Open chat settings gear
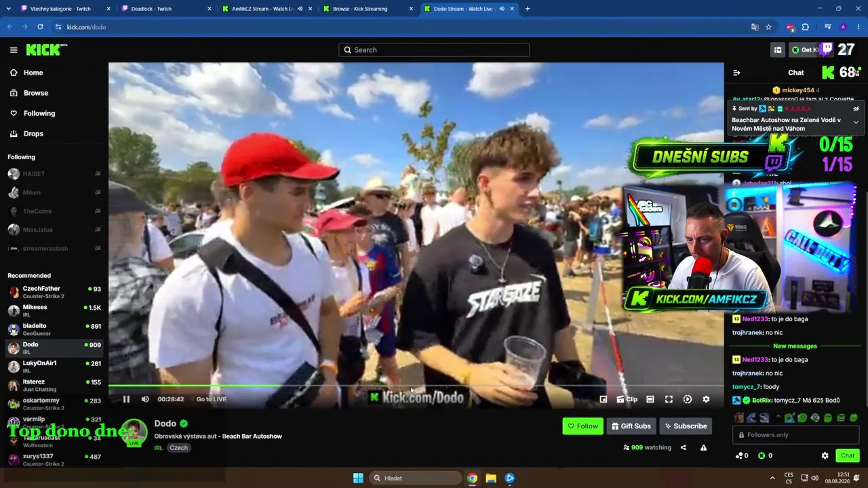868x488 pixels. [825, 455]
